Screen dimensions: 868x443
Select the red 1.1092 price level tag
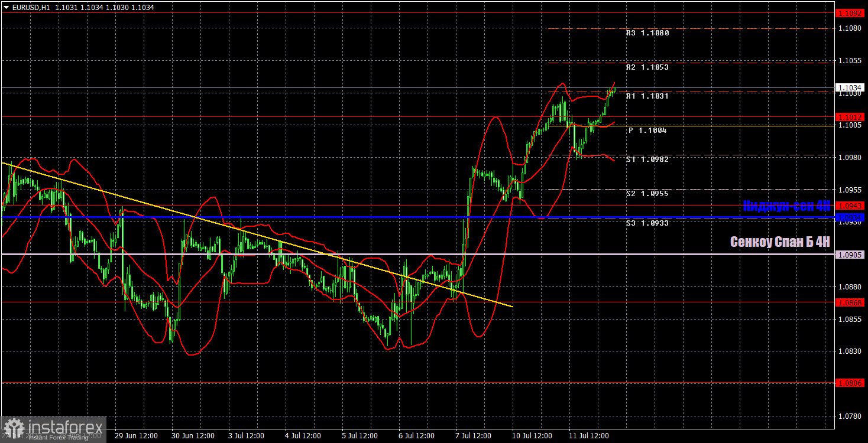tap(850, 12)
